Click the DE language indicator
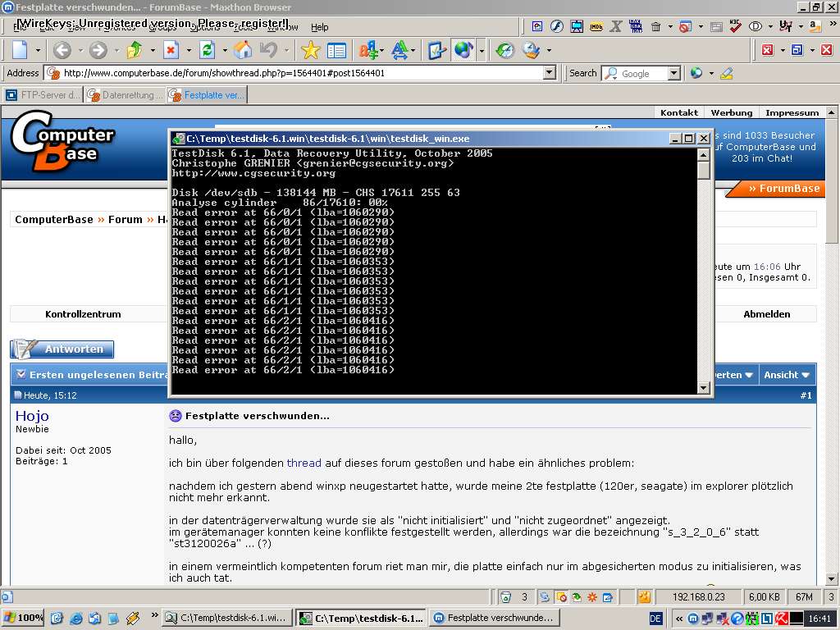This screenshot has height=630, width=840. point(655,619)
